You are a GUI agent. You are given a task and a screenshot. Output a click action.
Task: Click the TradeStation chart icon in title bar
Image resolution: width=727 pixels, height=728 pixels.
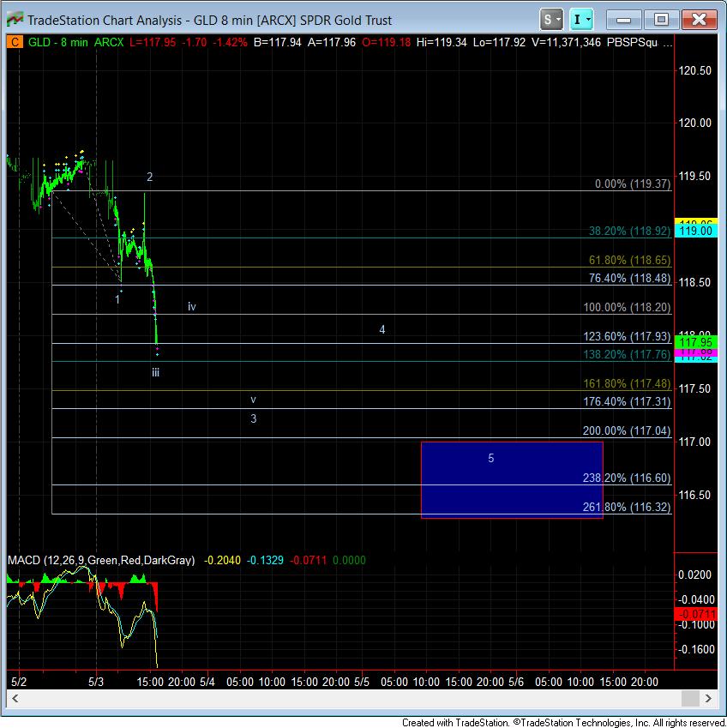(15, 20)
